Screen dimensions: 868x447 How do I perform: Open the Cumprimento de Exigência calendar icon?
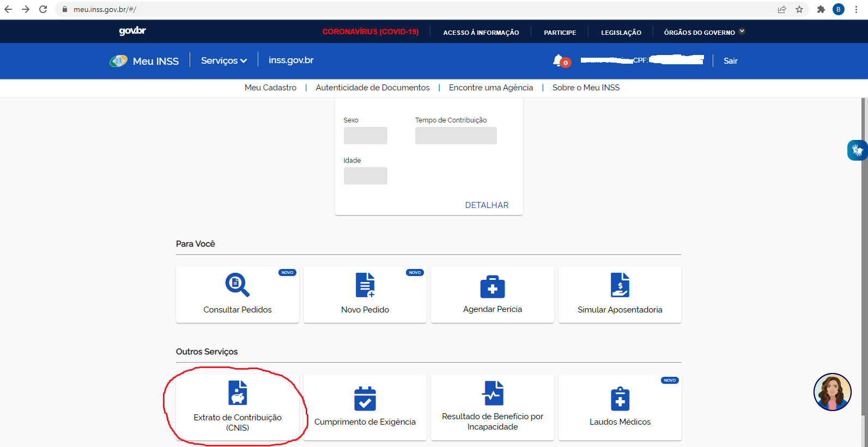click(x=365, y=398)
